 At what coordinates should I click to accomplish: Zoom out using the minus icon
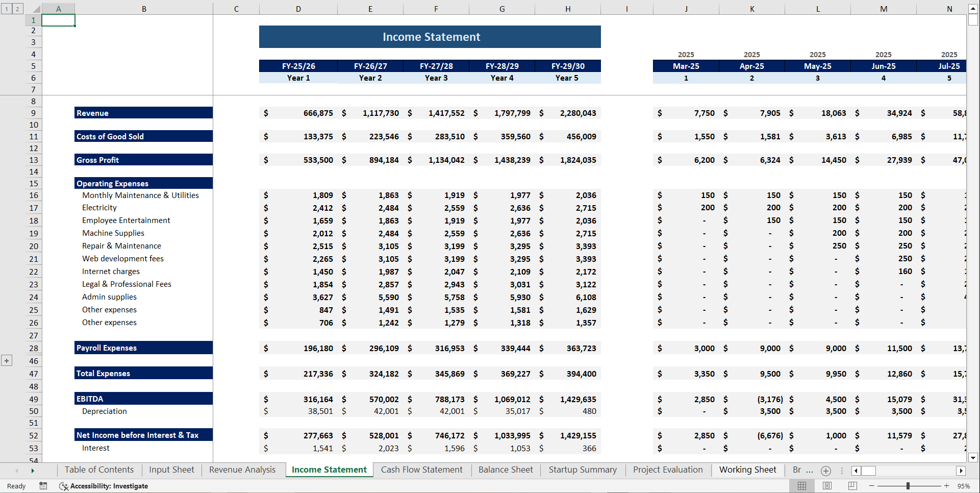coord(872,485)
